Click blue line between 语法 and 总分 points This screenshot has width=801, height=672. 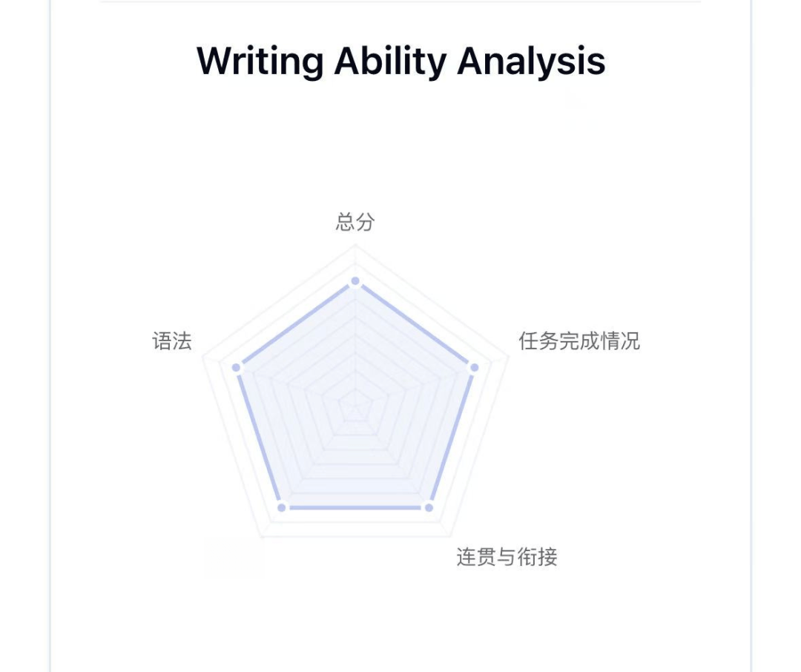pos(295,324)
